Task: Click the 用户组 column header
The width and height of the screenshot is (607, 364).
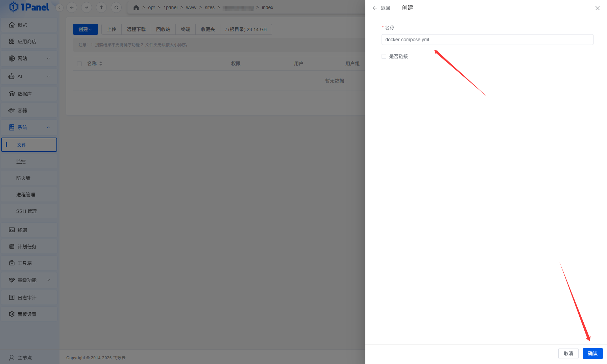Action: tap(352, 64)
